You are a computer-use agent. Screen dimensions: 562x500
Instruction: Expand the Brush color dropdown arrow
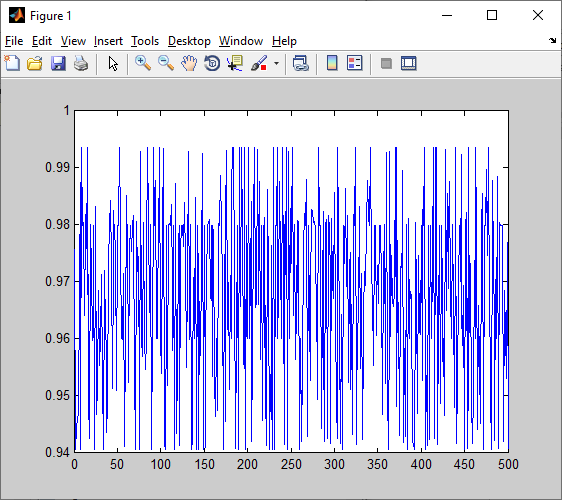[x=276, y=64]
